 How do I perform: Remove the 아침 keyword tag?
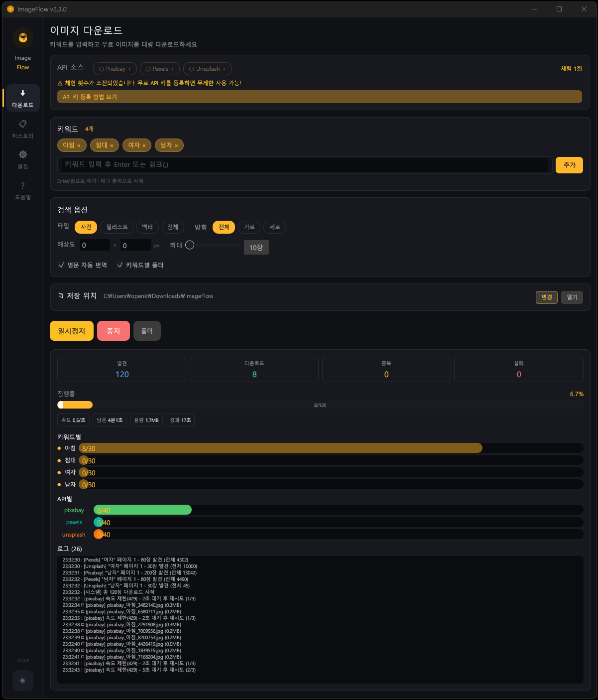click(x=79, y=145)
